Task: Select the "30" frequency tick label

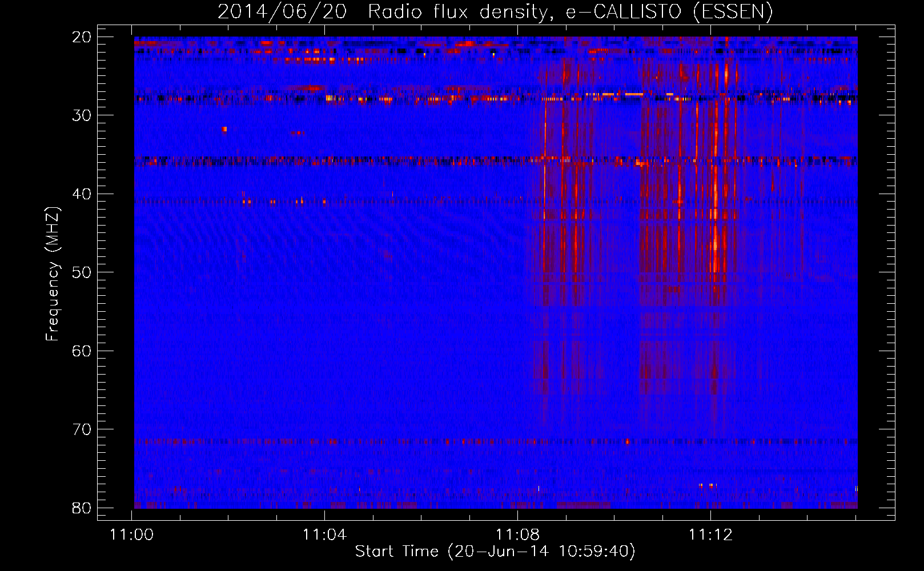Action: click(82, 115)
